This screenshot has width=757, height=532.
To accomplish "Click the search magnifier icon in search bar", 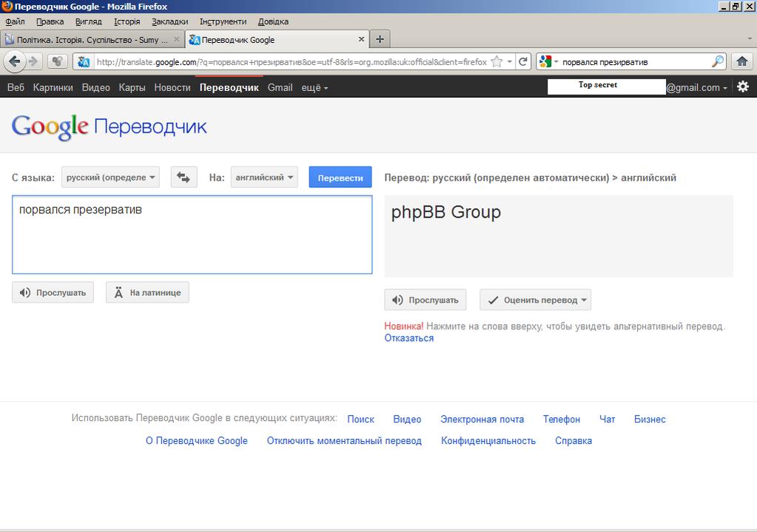I will click(718, 61).
